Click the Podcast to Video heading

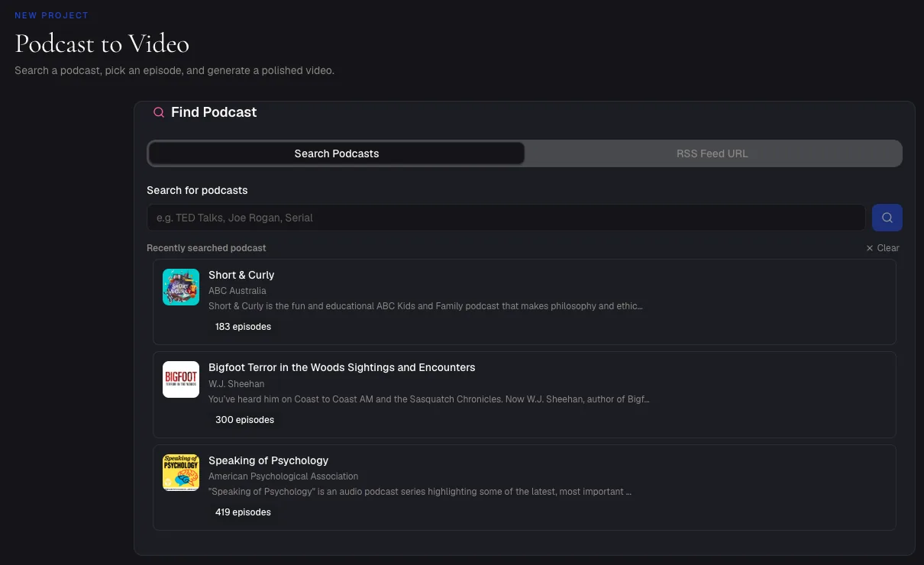click(102, 44)
